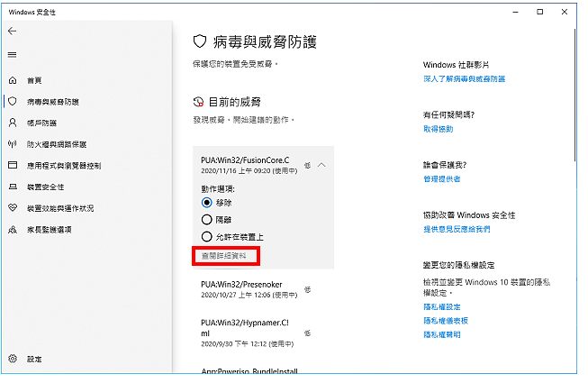Click the partially visible BundleInstall threat entry
This screenshot has height=383, width=588.
click(249, 370)
